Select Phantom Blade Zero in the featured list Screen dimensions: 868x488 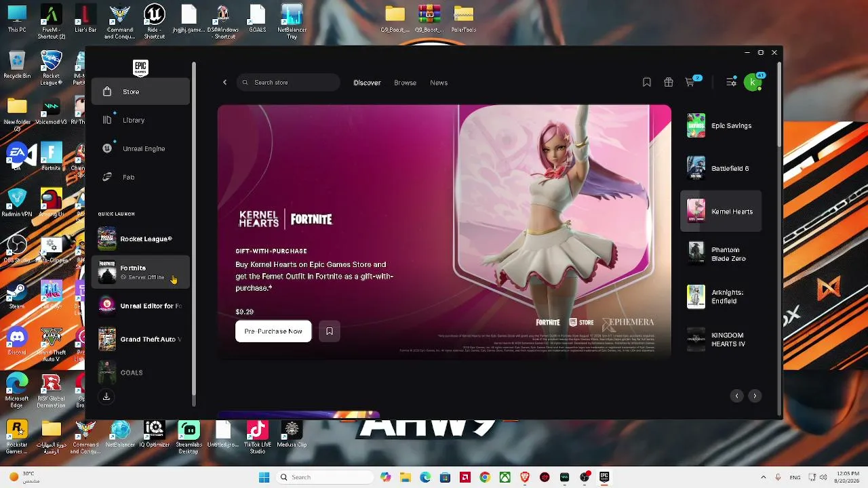(721, 254)
